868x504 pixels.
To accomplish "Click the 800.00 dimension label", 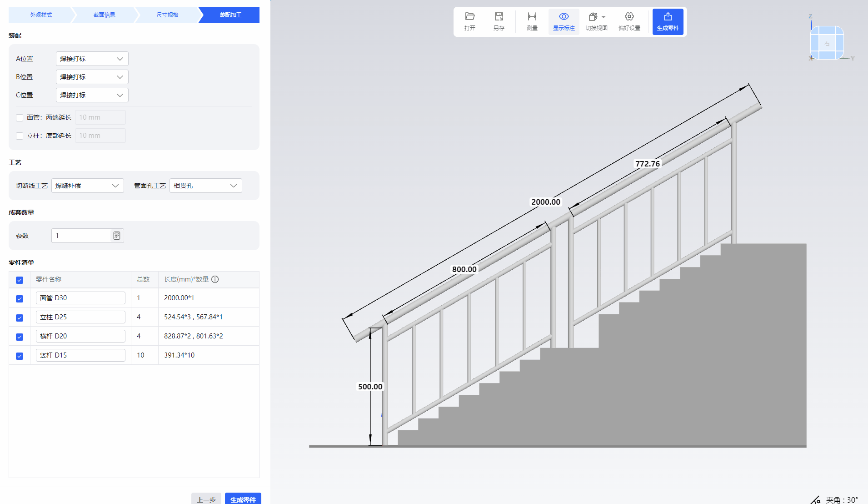I will point(464,269).
